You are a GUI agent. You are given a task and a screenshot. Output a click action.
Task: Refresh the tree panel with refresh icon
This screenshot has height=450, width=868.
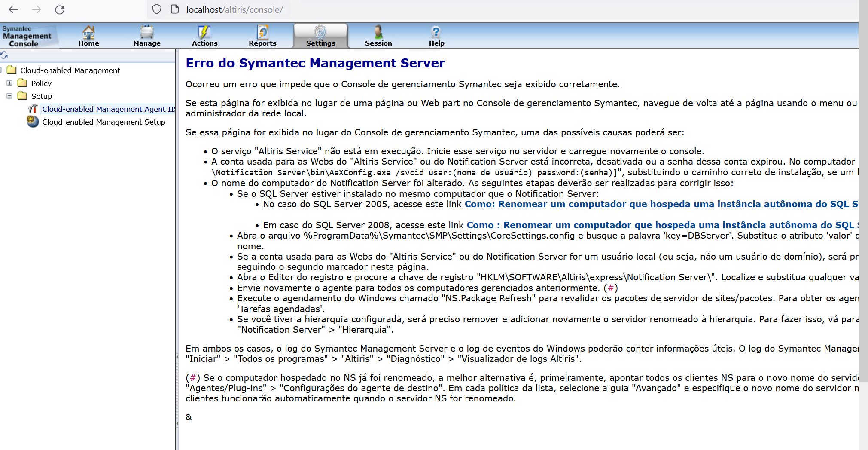coord(4,55)
